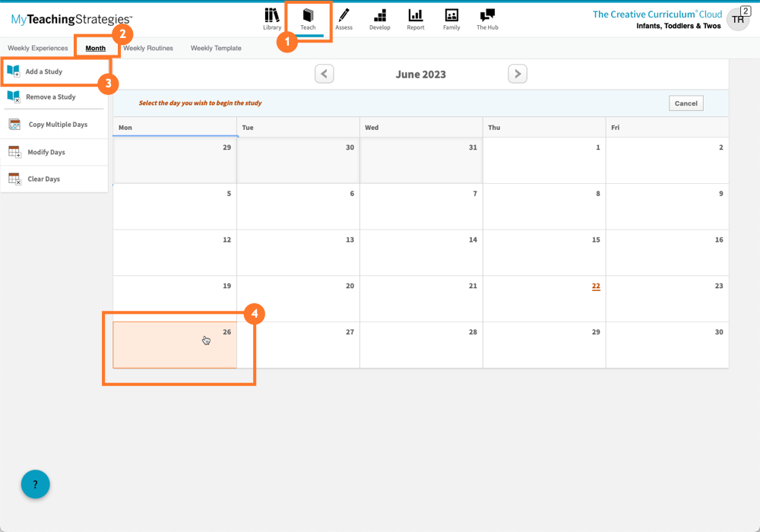Open The Hub

click(x=487, y=19)
